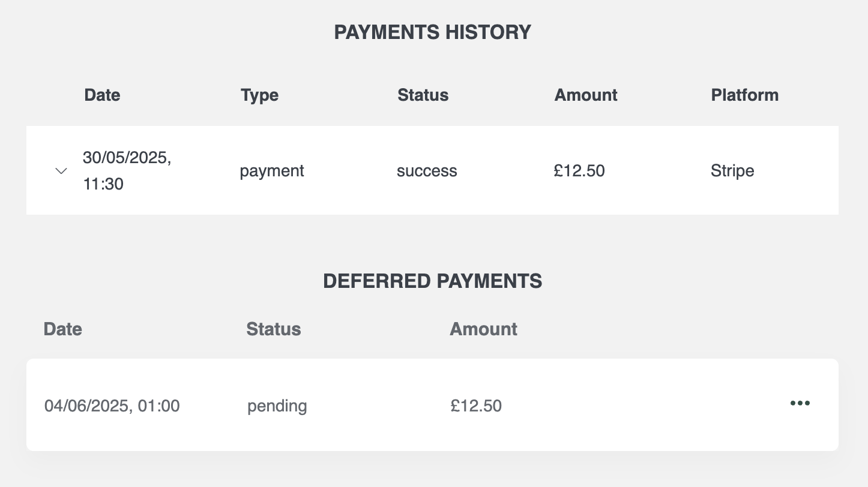Select the success status cell

(427, 171)
